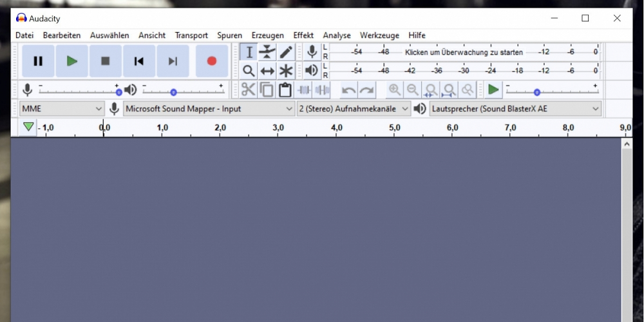
Task: Click the 3,0 mark on the timeline ruler
Action: coord(278,128)
